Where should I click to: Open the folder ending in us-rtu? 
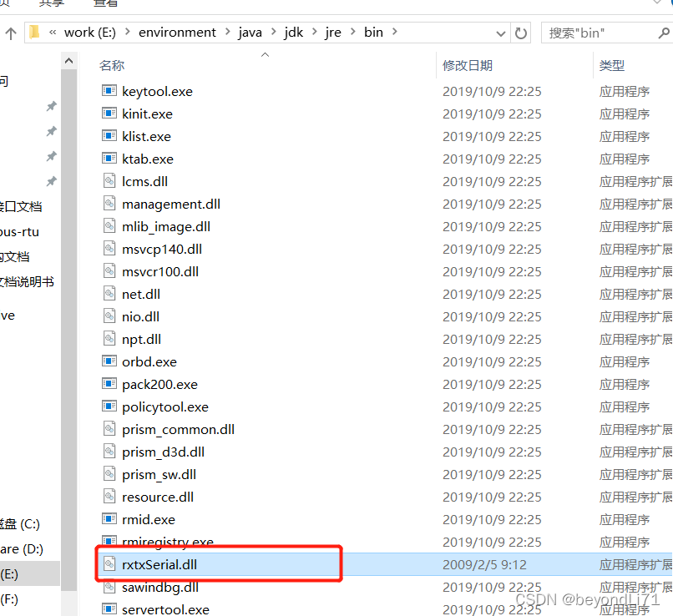(x=19, y=232)
